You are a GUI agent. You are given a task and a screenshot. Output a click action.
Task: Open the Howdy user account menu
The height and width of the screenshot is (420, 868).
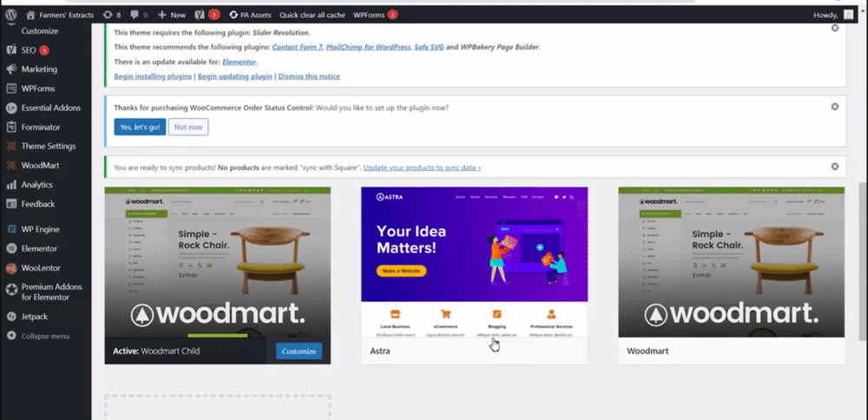[x=833, y=15]
